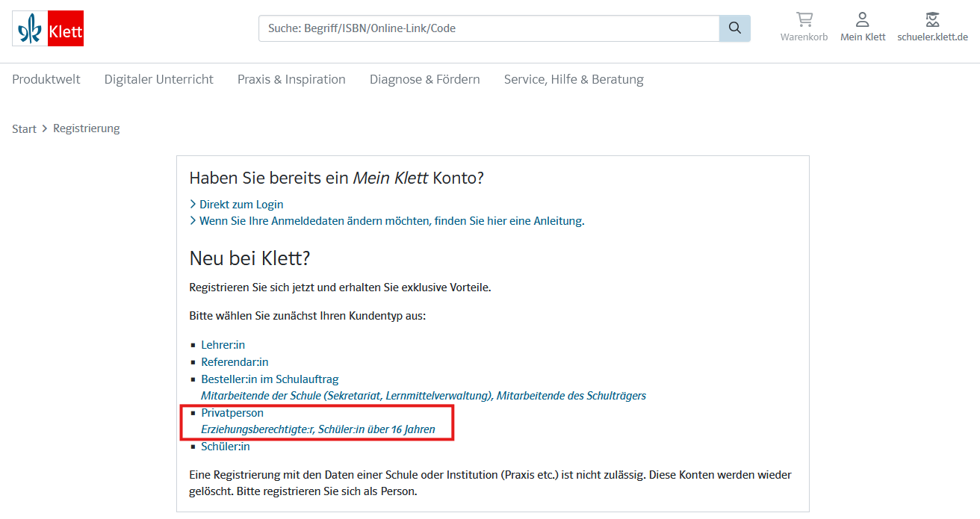The height and width of the screenshot is (519, 980).
Task: Select customer type Privatperson
Action: click(x=232, y=413)
